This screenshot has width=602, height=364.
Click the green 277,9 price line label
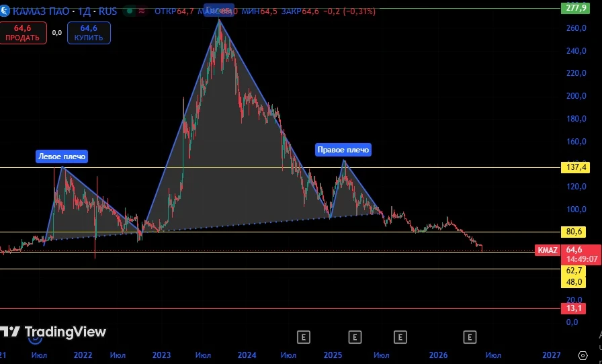575,7
